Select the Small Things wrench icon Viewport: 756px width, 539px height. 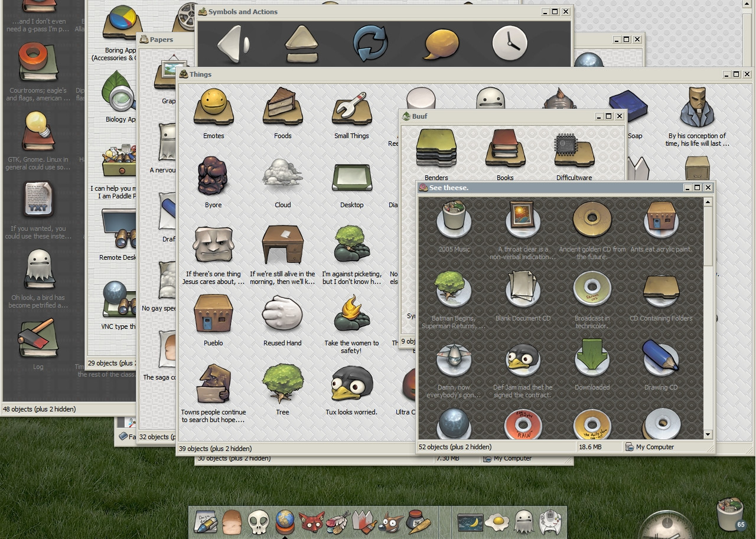[x=351, y=107]
